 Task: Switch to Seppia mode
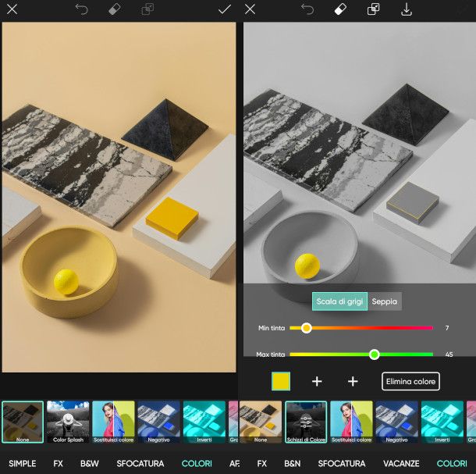pos(385,301)
